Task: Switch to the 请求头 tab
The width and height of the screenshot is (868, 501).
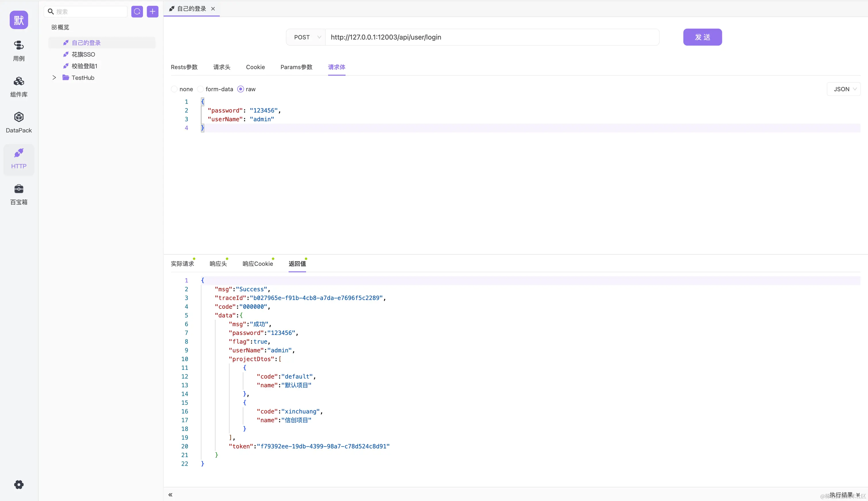Action: click(x=221, y=67)
